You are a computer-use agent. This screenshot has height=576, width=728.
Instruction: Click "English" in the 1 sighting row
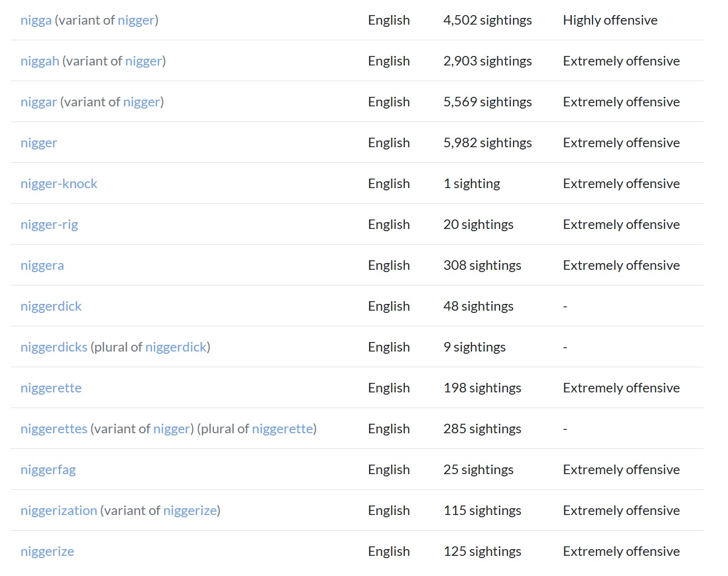coord(389,184)
